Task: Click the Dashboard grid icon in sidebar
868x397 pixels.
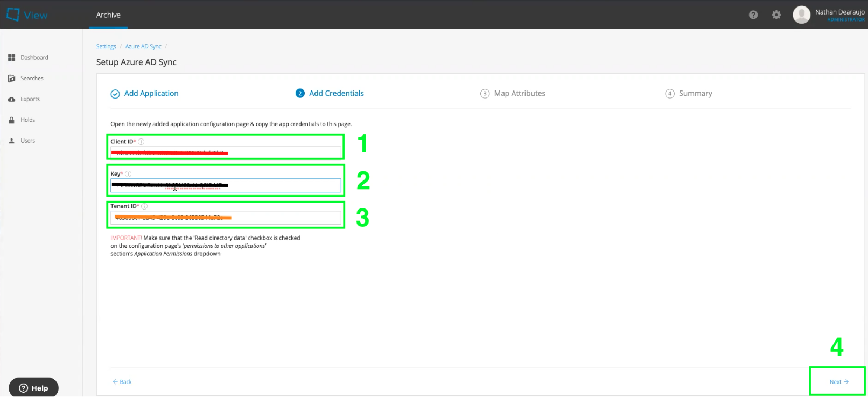Action: tap(11, 58)
